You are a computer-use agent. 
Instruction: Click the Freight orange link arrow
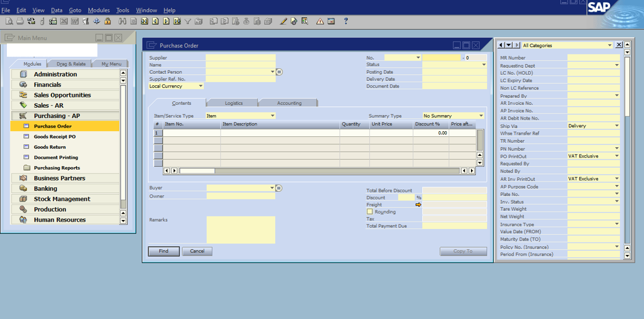[x=418, y=204]
